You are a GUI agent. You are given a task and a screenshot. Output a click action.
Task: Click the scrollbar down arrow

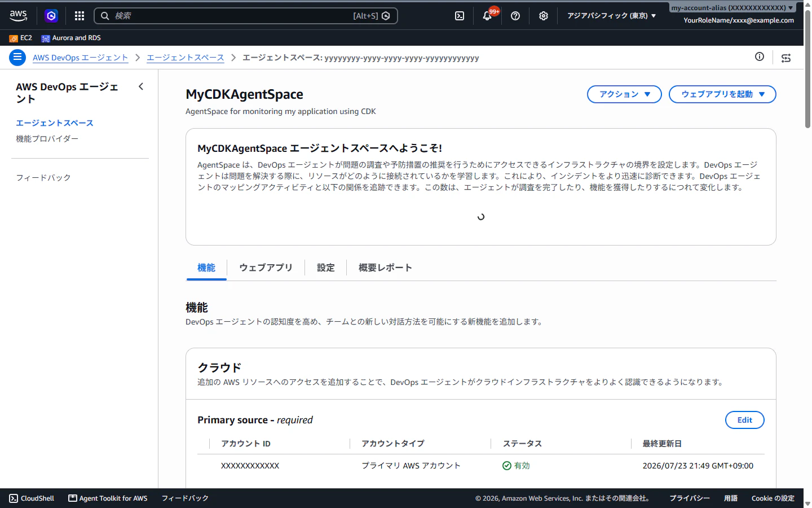(x=807, y=503)
